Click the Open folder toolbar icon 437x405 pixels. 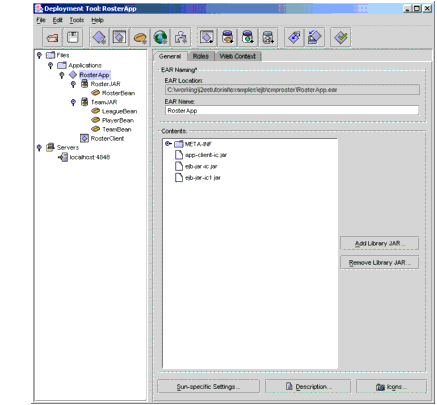coord(53,37)
